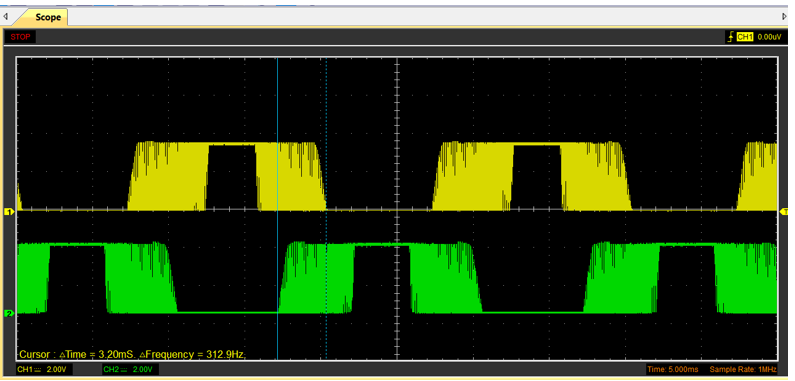Click the CH1 trigger source label
This screenshot has width=795, height=381.
coord(744,37)
